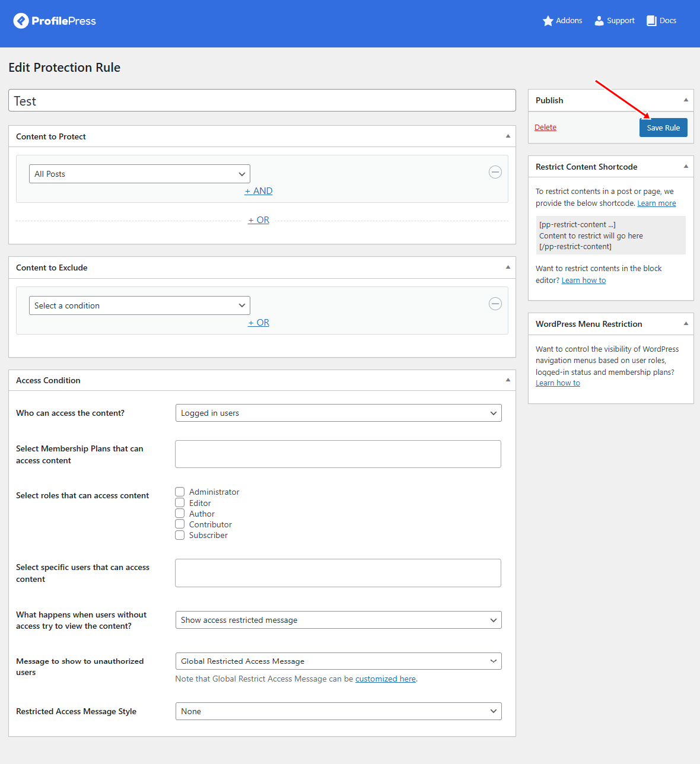Click the ProfilePress logo icon
The height and width of the screenshot is (764, 700).
tap(21, 21)
